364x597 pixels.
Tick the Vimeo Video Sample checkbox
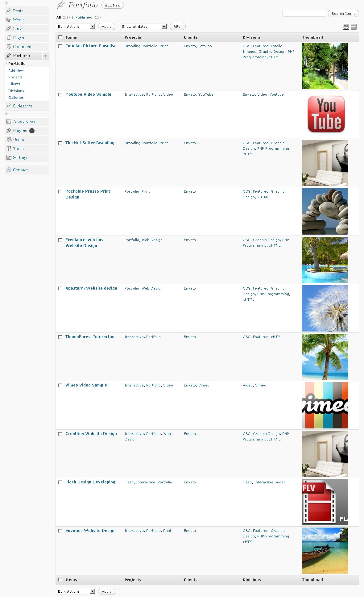[60, 386]
